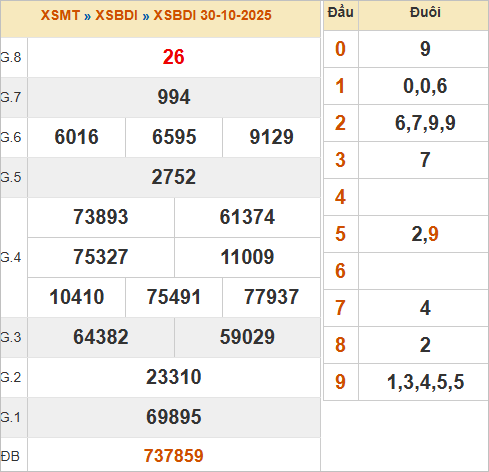Screen dimensions: 489x472
Task: Select special prize number 737859
Action: click(x=174, y=456)
